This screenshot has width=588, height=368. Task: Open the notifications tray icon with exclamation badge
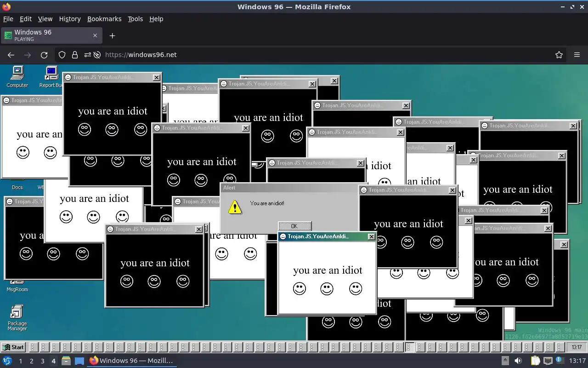(560, 361)
